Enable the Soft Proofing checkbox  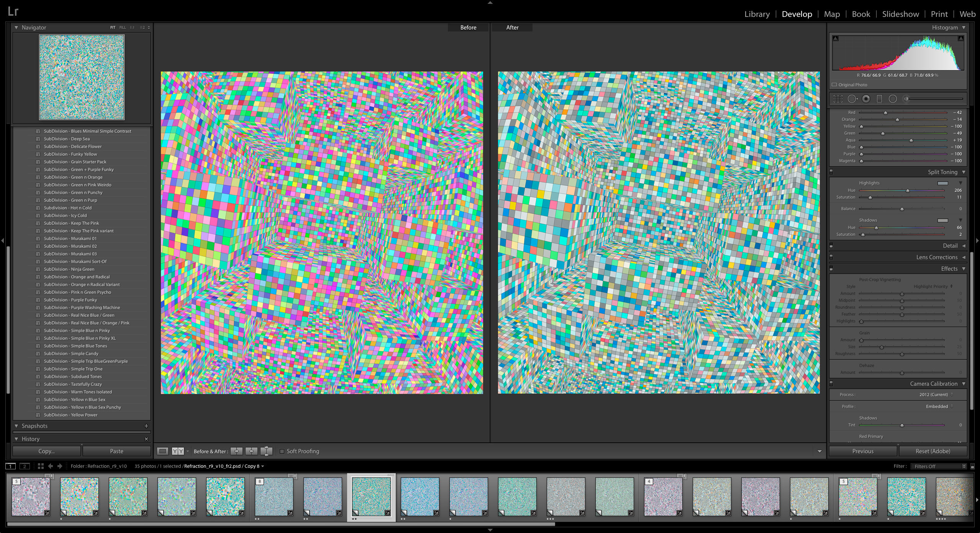pyautogui.click(x=282, y=451)
